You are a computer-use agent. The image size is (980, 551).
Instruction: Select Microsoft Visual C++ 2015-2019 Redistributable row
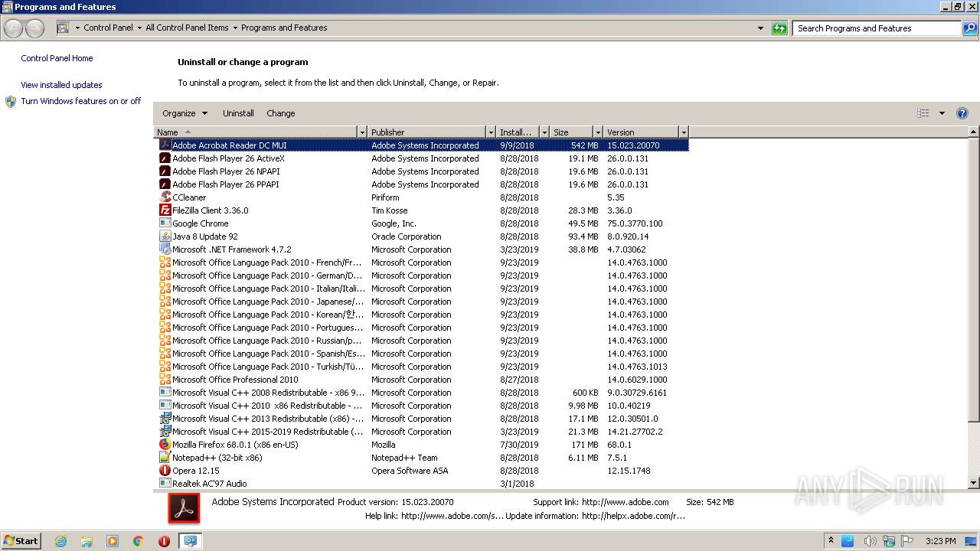coord(423,432)
